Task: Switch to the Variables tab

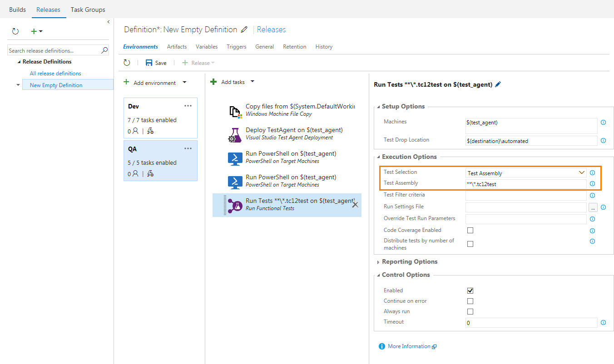Action: (207, 47)
